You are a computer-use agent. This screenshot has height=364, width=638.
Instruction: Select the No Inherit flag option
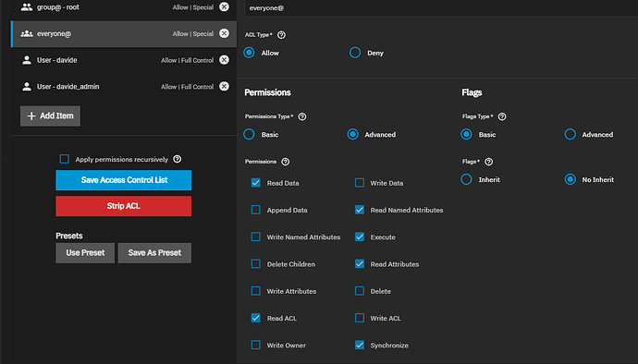pyautogui.click(x=571, y=179)
